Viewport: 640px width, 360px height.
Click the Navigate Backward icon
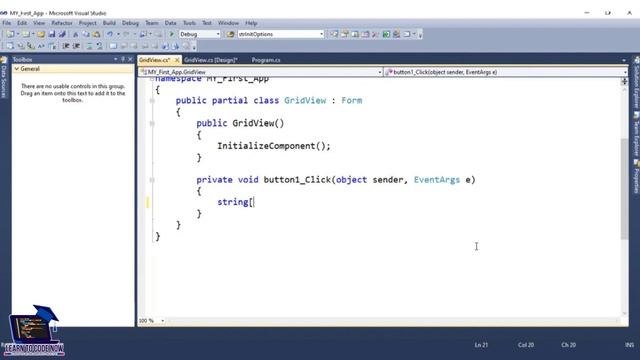[x=143, y=34]
